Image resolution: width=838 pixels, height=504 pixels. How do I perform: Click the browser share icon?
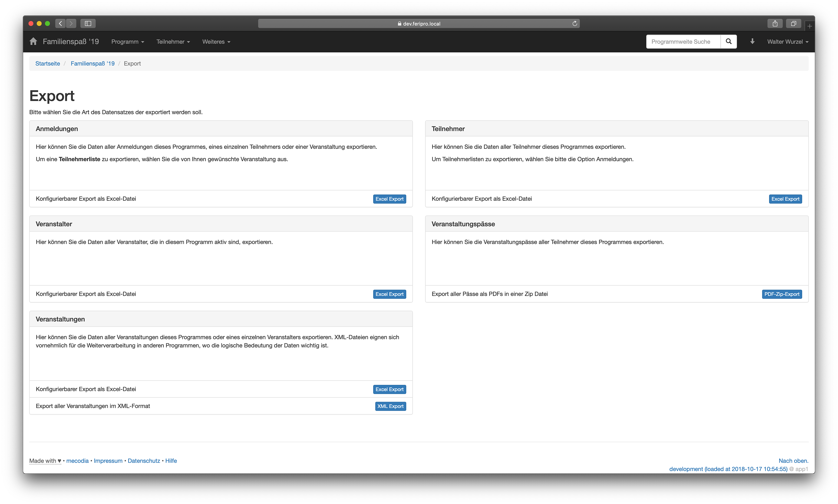point(775,23)
